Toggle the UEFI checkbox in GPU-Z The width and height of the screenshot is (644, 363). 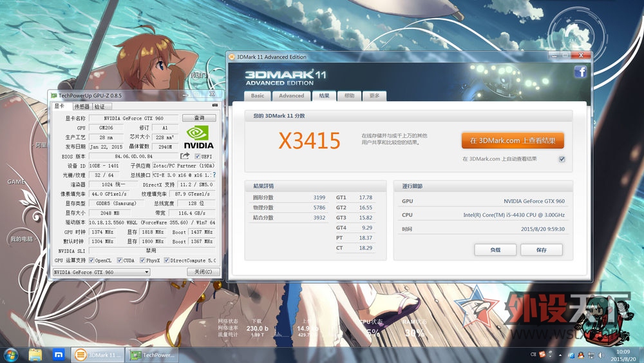(198, 156)
